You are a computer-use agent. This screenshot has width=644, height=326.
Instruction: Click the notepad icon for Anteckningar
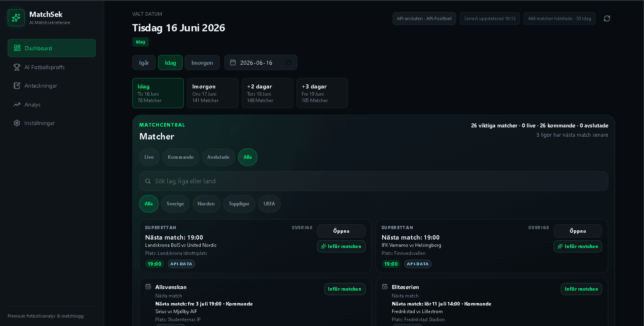[17, 86]
